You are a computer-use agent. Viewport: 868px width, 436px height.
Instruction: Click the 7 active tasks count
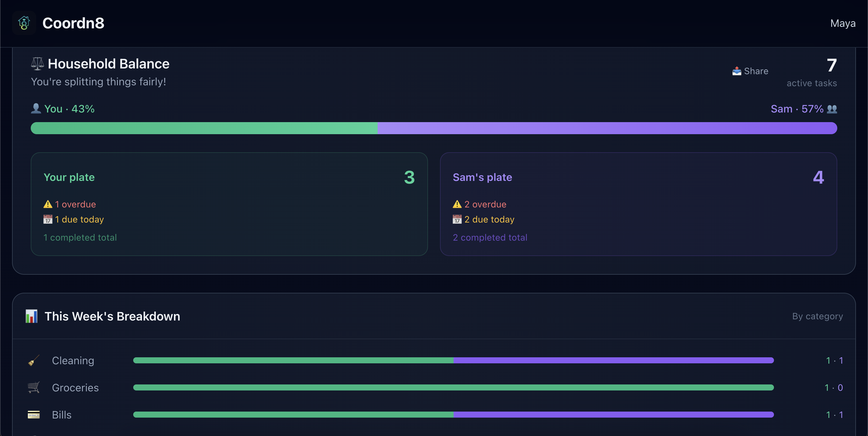tap(831, 65)
